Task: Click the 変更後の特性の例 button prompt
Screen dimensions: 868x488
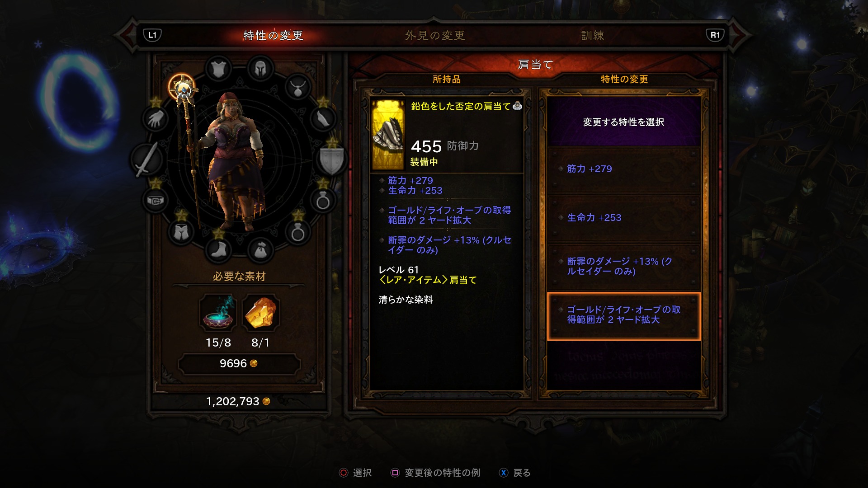Action: coord(435,473)
